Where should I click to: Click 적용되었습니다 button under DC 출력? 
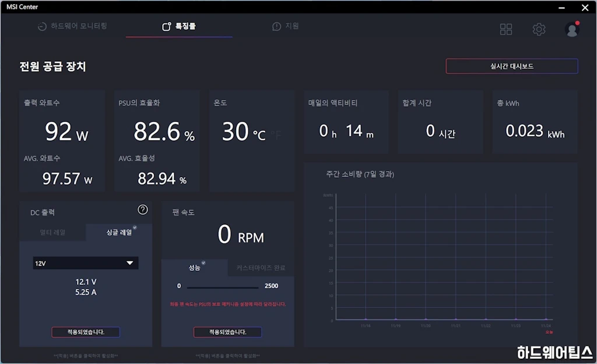(86, 332)
